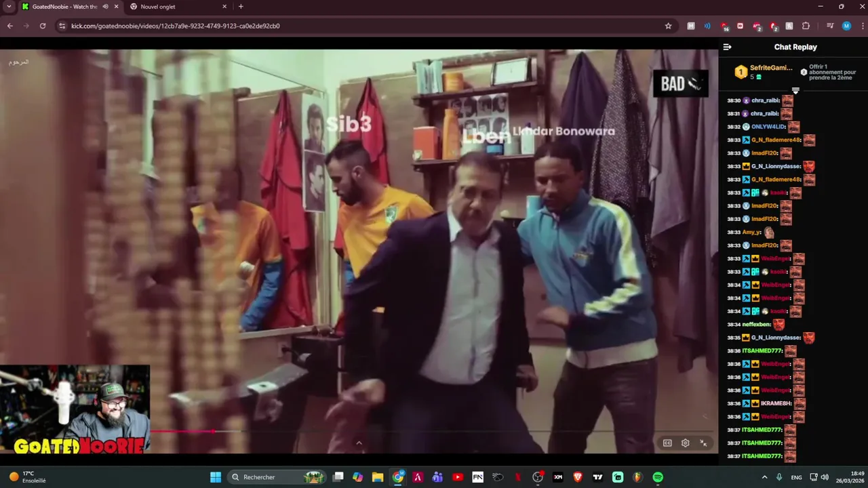This screenshot has width=868, height=488.
Task: Expand the pinned gift banner arrow
Action: pyautogui.click(x=795, y=90)
